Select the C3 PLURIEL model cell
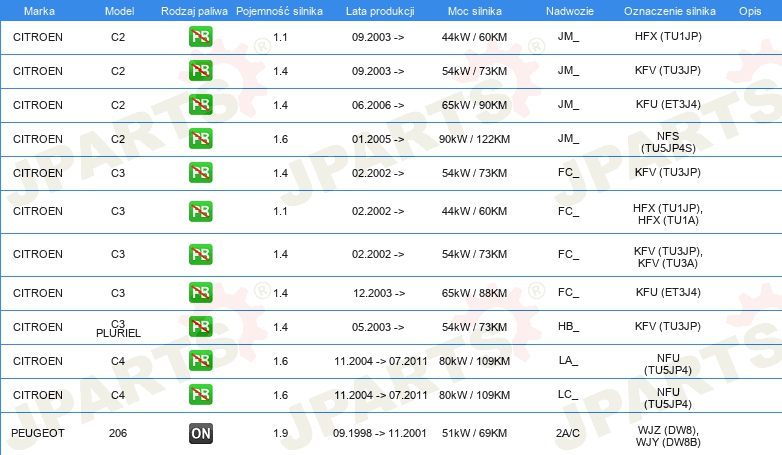This screenshot has width=782, height=455. [x=118, y=328]
